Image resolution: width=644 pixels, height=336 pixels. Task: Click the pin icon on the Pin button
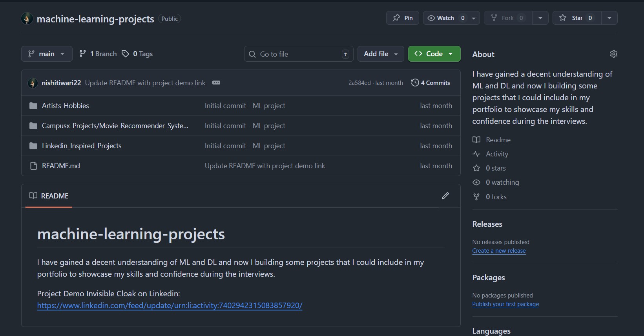tap(396, 18)
